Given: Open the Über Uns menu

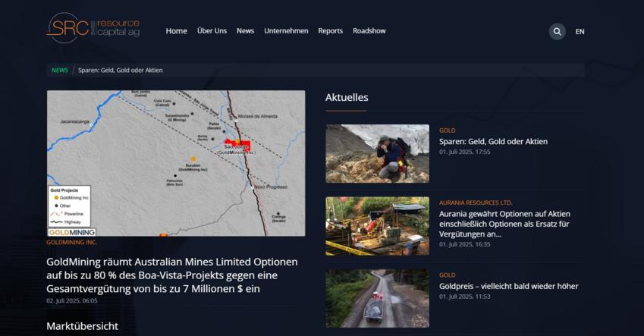Looking at the screenshot, I should pos(212,31).
